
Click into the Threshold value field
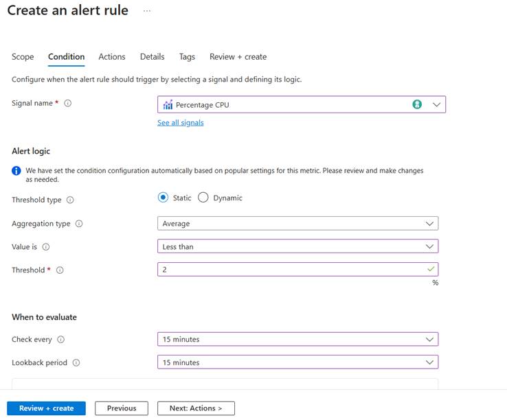(292, 270)
